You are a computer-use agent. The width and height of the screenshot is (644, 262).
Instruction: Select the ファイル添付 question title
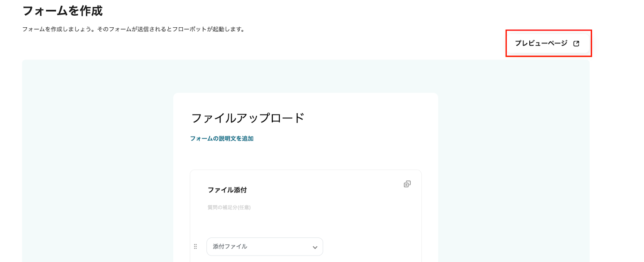227,190
